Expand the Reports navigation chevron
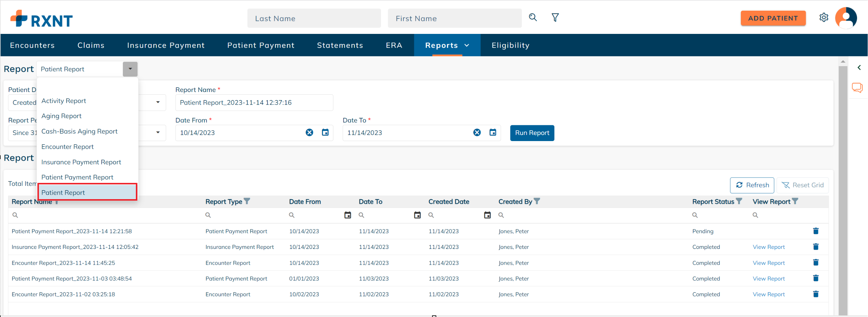868x317 pixels. pyautogui.click(x=467, y=45)
